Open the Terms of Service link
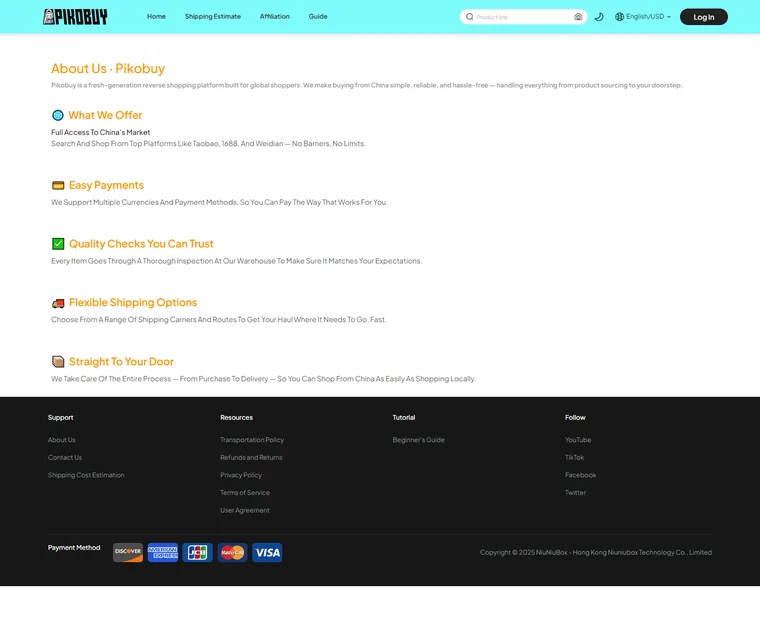 [x=245, y=493]
